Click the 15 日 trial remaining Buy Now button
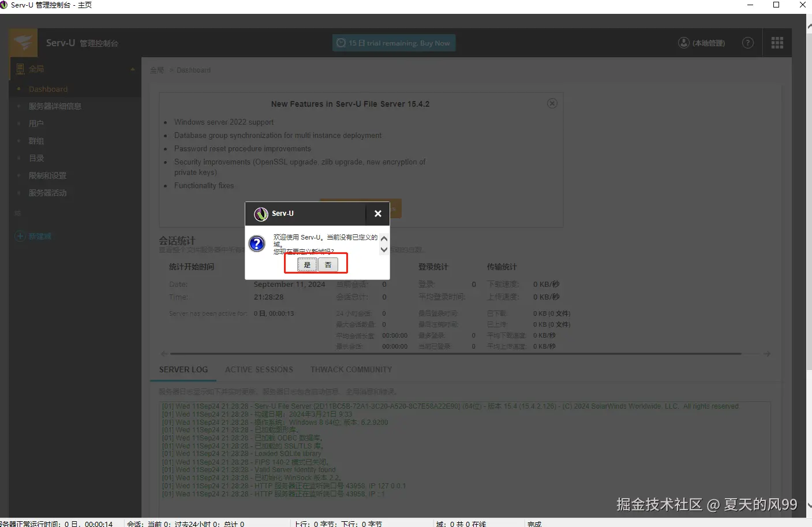The image size is (812, 527). [x=394, y=43]
